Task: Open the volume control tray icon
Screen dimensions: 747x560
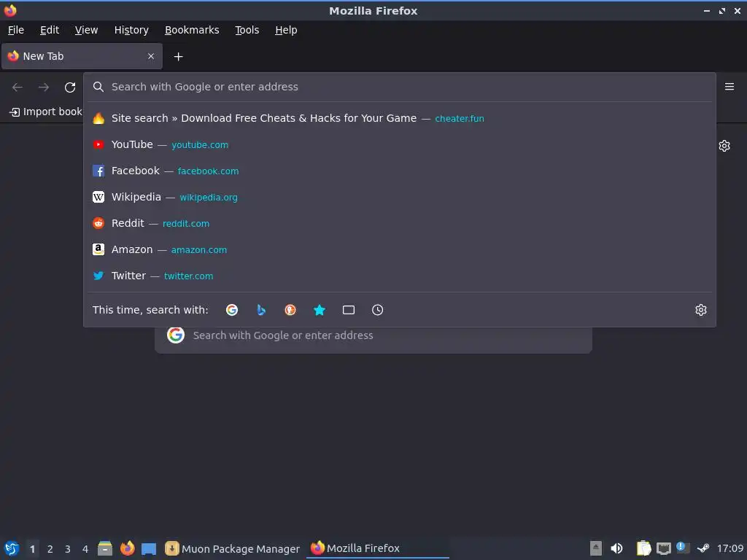Action: pyautogui.click(x=616, y=548)
